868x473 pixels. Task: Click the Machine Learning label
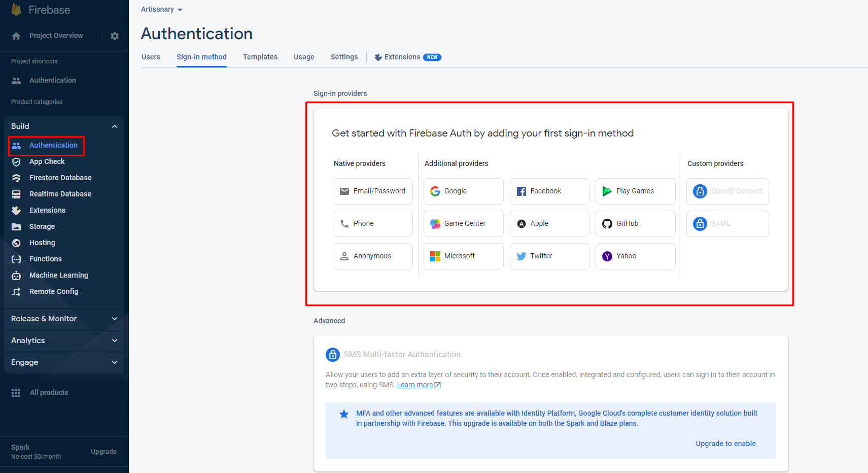59,275
